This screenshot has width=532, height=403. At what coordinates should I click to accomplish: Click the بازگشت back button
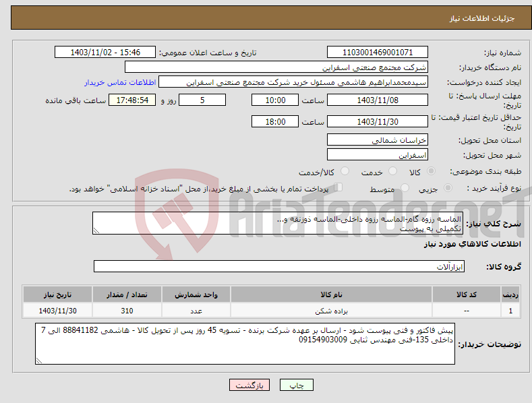249,385
